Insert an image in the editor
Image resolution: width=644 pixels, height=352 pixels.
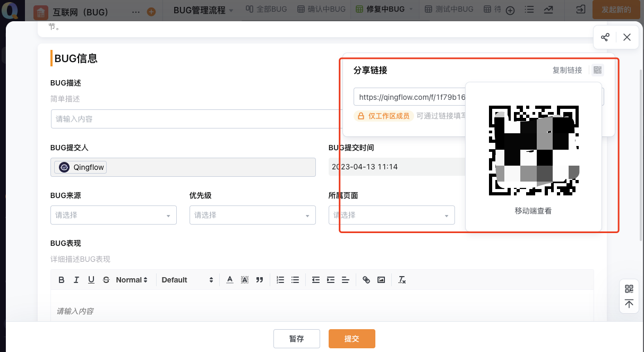tap(381, 280)
